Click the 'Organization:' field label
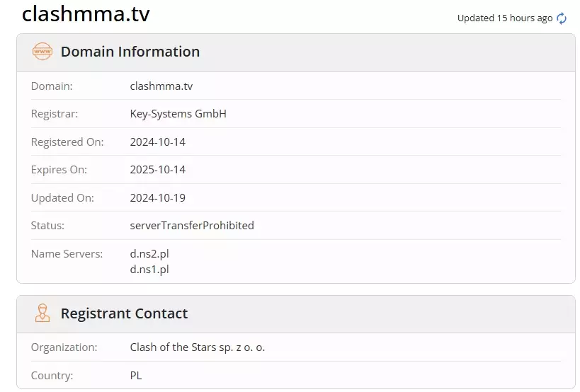The width and height of the screenshot is (580, 392). click(64, 347)
